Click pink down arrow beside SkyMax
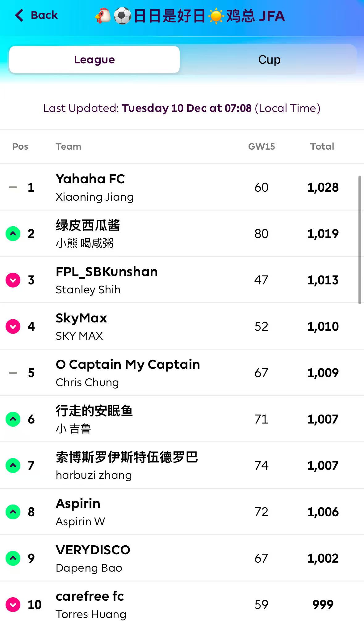This screenshot has height=626, width=364. click(x=13, y=326)
